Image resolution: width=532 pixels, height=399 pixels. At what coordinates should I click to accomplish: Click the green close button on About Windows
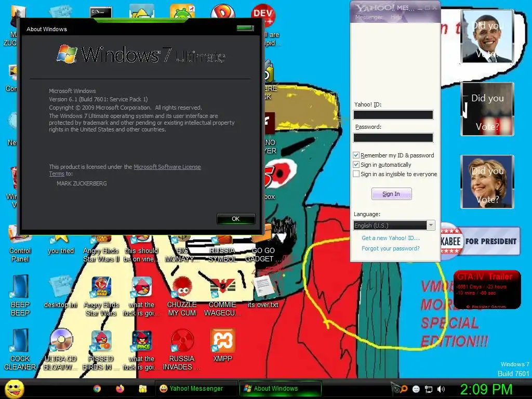click(245, 28)
